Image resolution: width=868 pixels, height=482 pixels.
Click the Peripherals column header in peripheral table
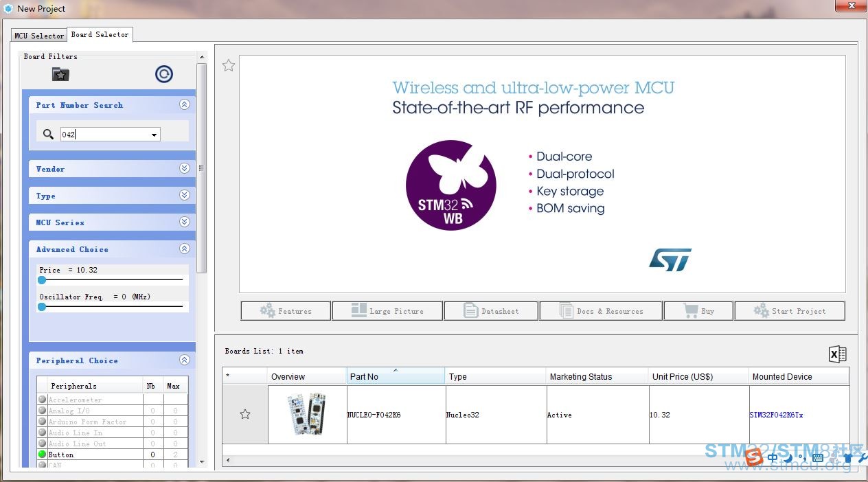[95, 386]
